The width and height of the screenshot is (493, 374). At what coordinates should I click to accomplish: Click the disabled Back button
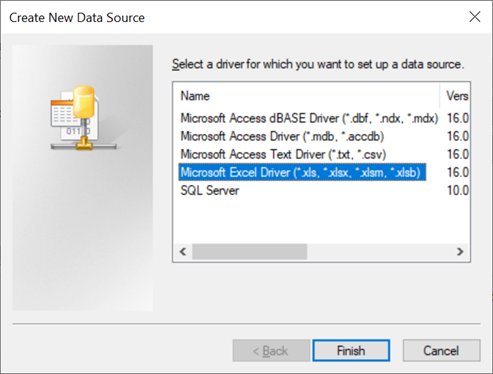coord(271,351)
